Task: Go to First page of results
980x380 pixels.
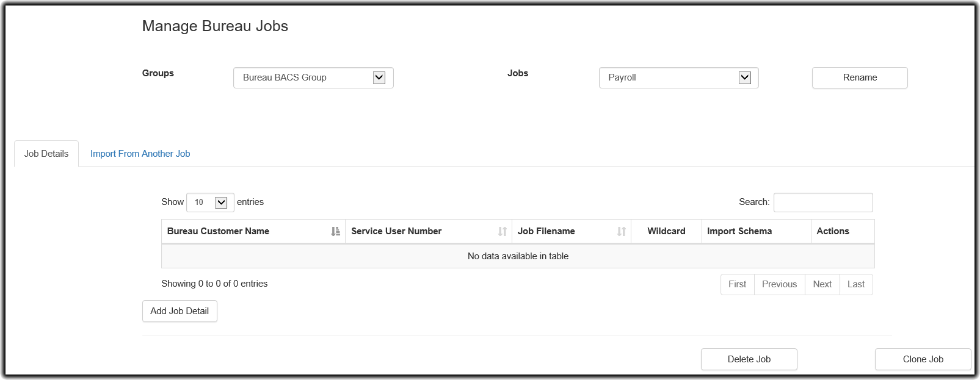Action: click(x=737, y=284)
